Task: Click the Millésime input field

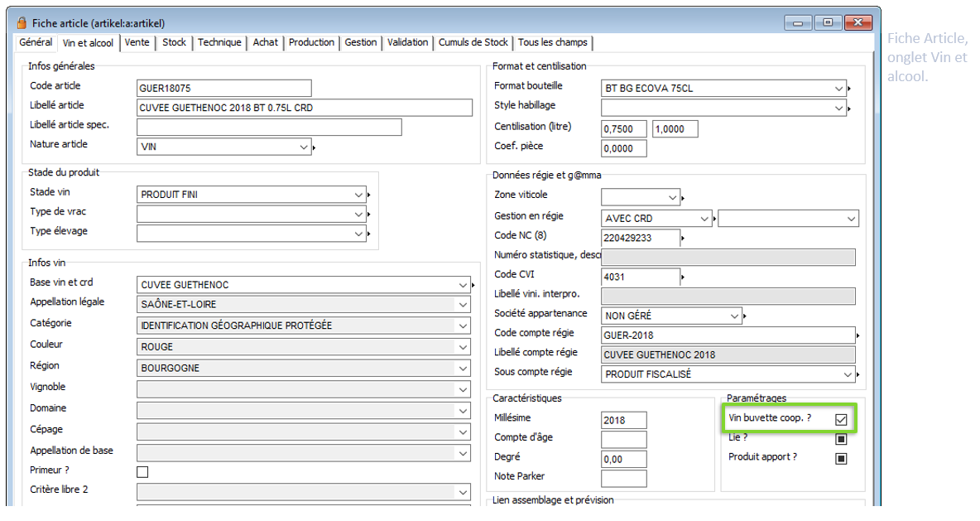Action: 623,421
